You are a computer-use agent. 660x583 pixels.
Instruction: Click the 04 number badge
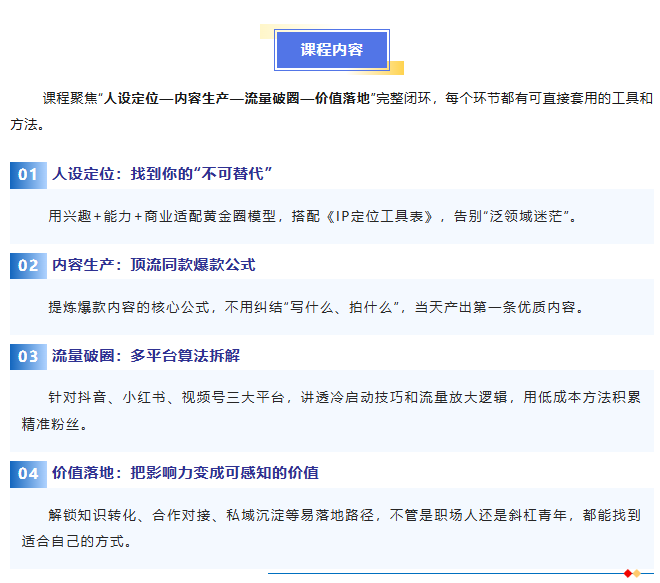coord(26,472)
